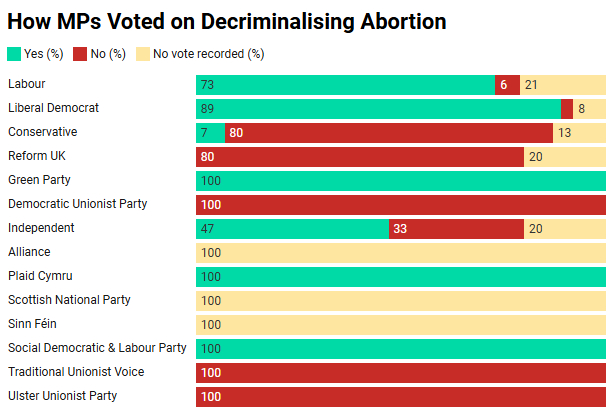Click the Conservative red No bar segment

click(x=388, y=133)
